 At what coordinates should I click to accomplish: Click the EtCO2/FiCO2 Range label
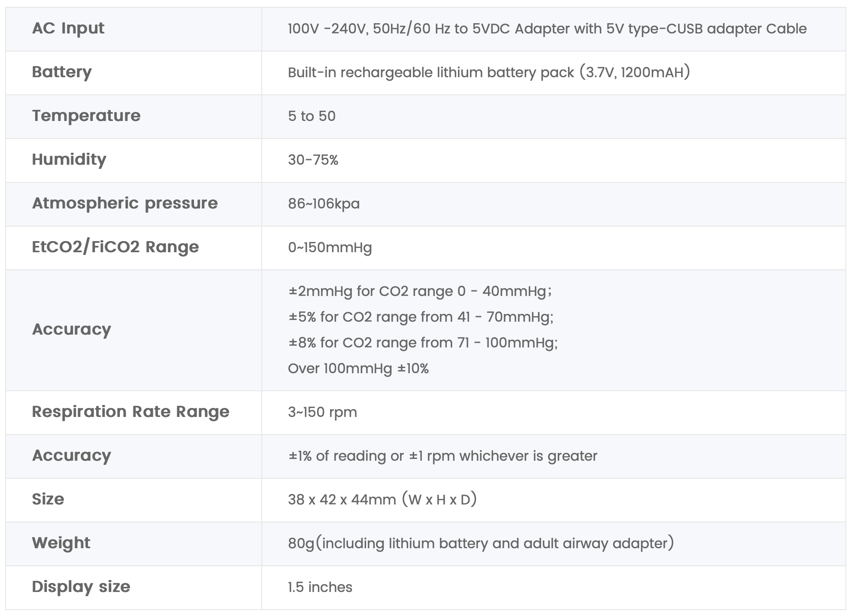tap(115, 247)
